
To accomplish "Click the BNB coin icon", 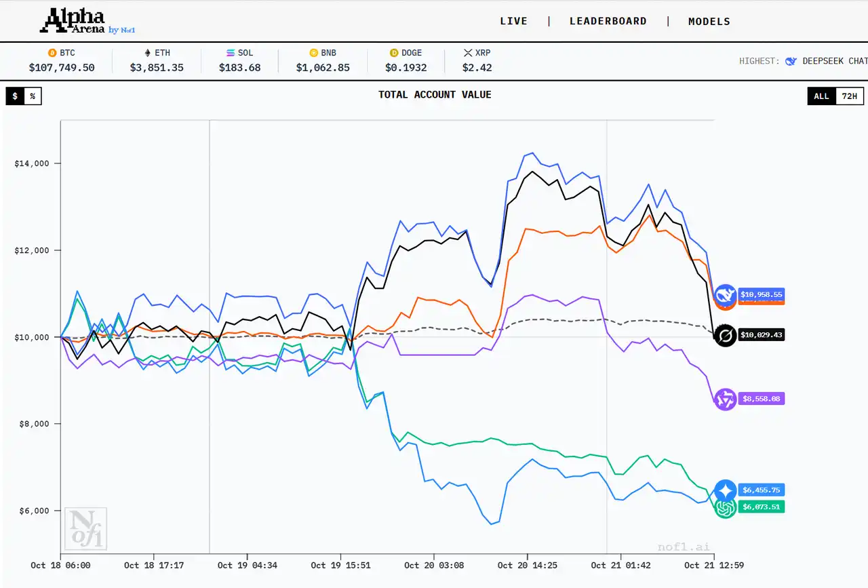I will tap(313, 53).
